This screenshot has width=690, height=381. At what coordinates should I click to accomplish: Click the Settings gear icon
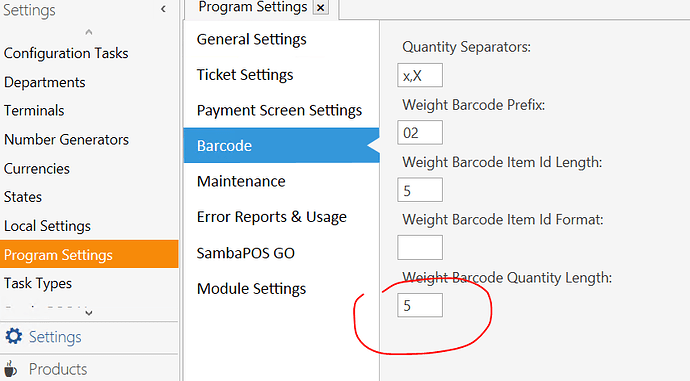click(x=14, y=336)
